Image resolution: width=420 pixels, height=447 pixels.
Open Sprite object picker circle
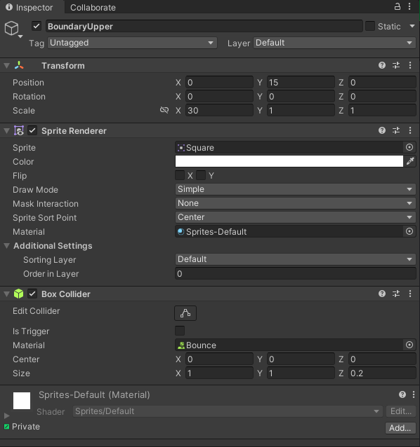409,147
